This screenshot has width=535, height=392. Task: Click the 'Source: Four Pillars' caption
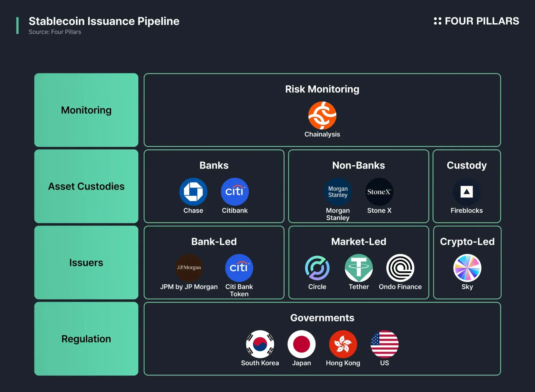55,32
